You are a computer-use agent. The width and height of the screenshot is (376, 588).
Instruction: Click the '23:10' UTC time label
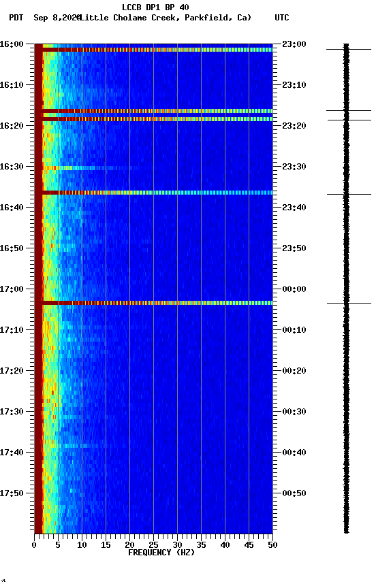[294, 85]
